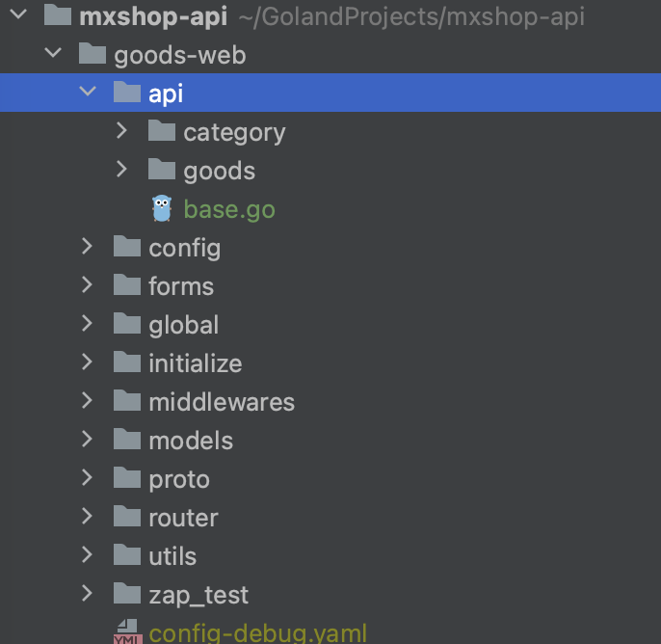Select the forms folder label

pos(181,286)
